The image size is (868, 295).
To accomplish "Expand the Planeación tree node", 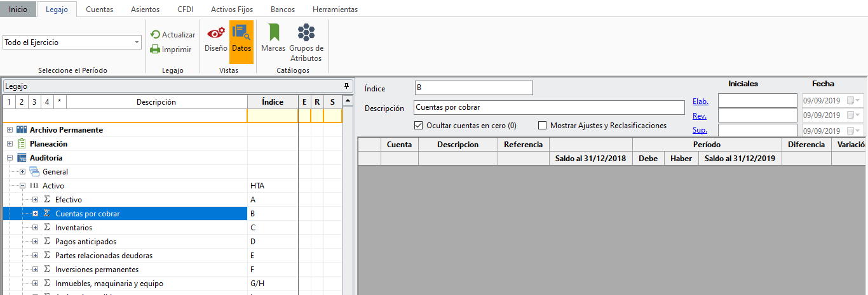I will 10,144.
